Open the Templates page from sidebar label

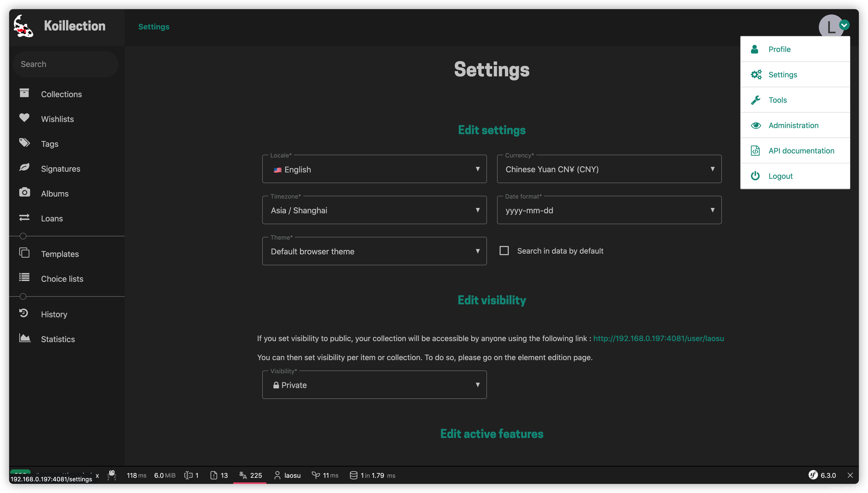(60, 254)
